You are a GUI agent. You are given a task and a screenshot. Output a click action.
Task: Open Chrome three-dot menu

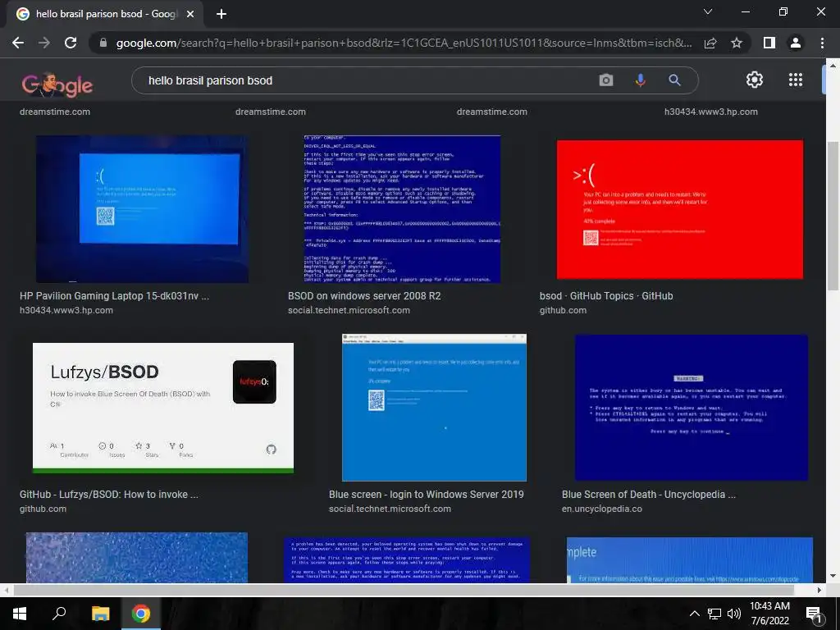coord(822,43)
